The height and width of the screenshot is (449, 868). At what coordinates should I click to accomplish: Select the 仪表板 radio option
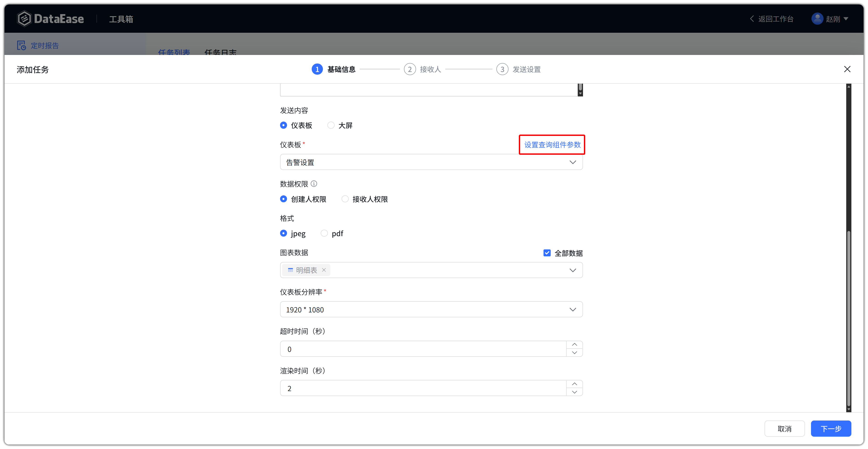283,125
